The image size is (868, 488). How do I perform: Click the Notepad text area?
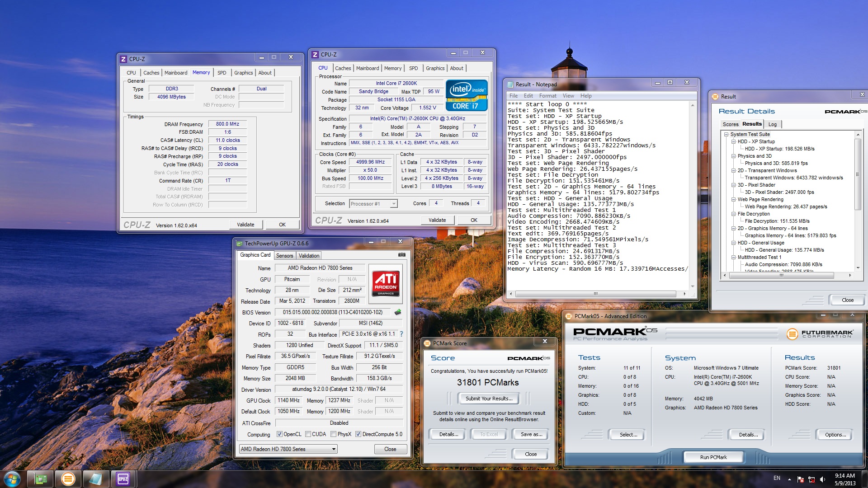(x=598, y=195)
